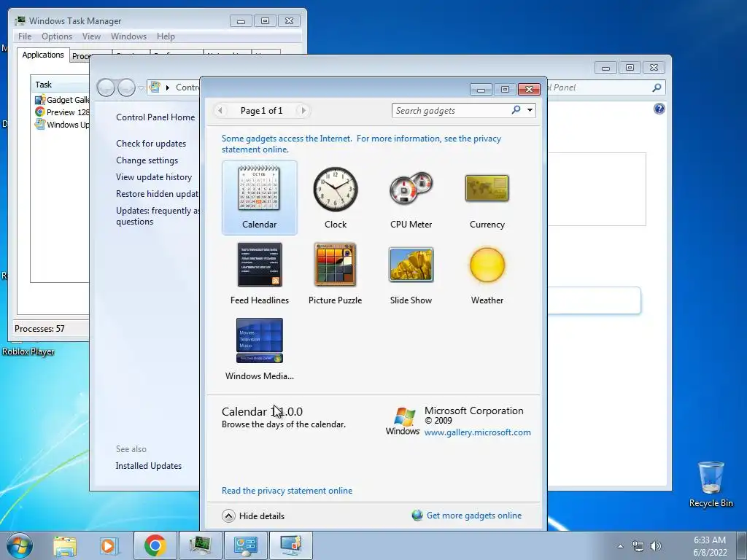Select the Clock gadget

(336, 197)
